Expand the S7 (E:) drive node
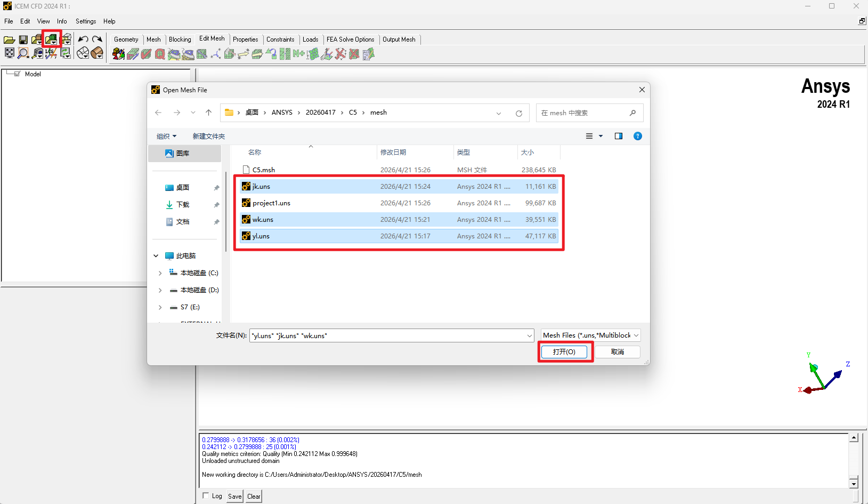This screenshot has width=868, height=504. tap(160, 307)
